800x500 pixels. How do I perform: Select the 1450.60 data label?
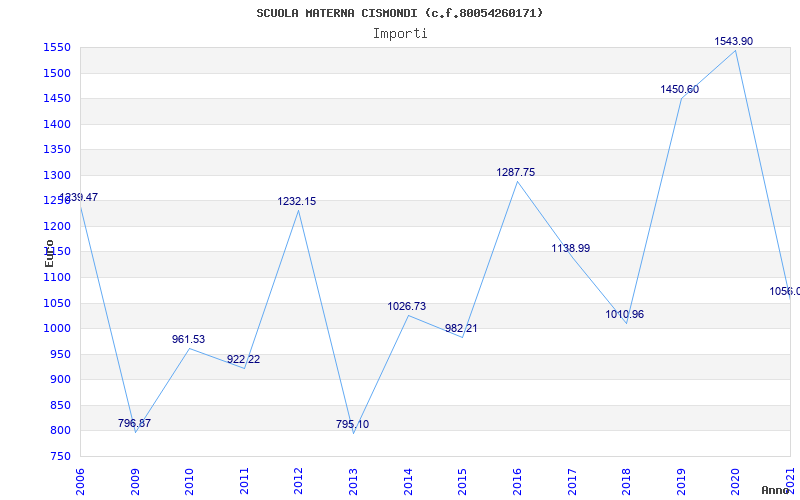pos(679,89)
